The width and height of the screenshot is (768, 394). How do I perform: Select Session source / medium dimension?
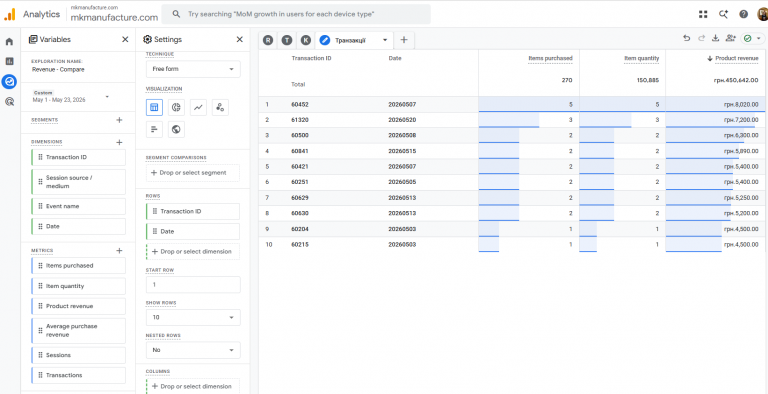point(78,182)
